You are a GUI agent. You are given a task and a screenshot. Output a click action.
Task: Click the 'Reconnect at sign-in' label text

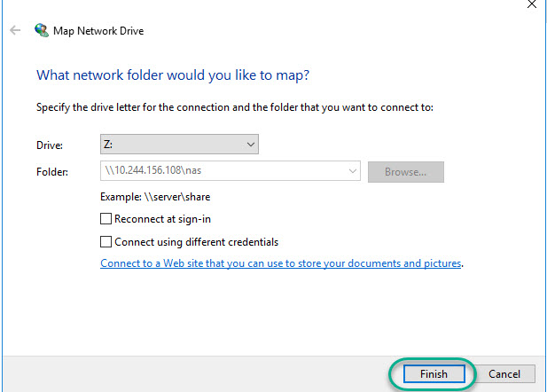pyautogui.click(x=163, y=218)
